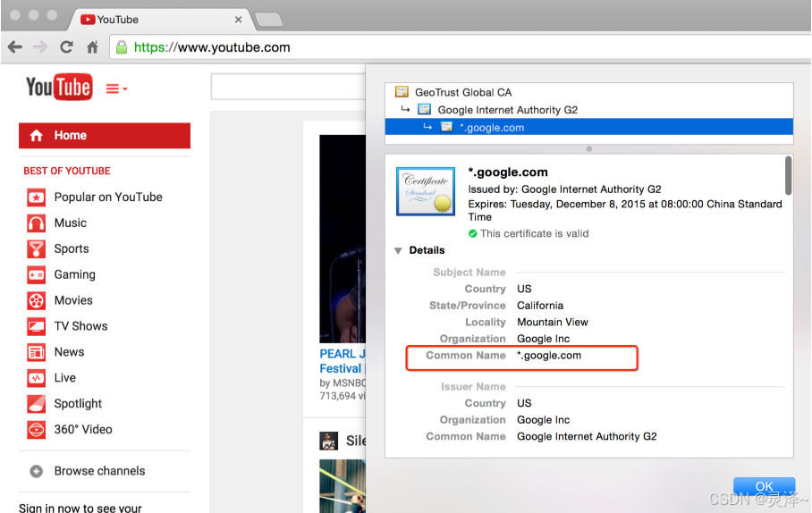
Task: Click the 360° Video icon
Action: coord(37,430)
